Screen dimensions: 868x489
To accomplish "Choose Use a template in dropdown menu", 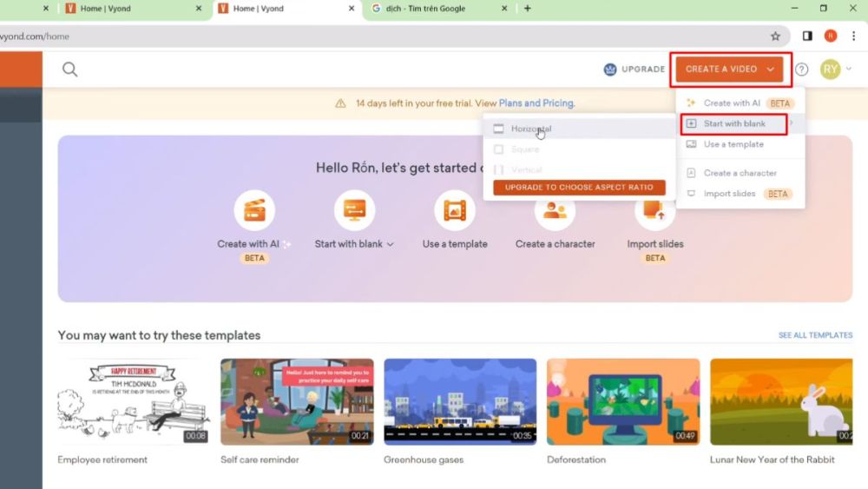I will pyautogui.click(x=740, y=144).
